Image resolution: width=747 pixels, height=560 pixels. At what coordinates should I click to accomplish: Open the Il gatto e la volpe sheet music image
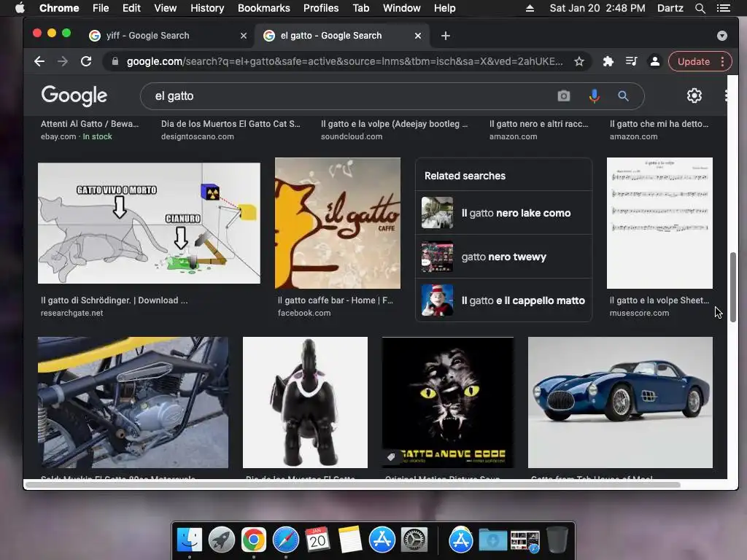coord(659,223)
